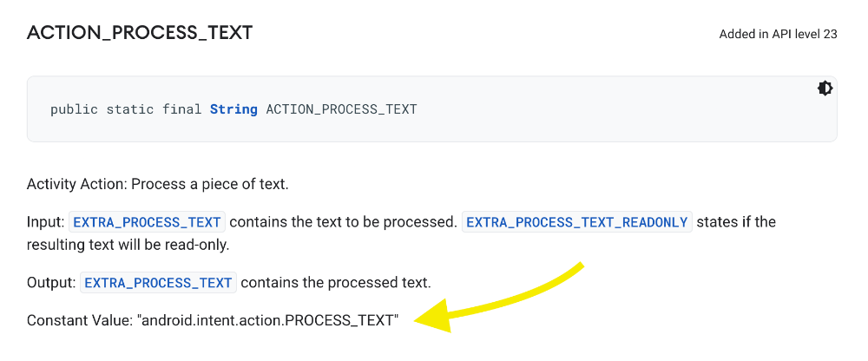Open the String class link in code
The height and width of the screenshot is (361, 868).
233,109
